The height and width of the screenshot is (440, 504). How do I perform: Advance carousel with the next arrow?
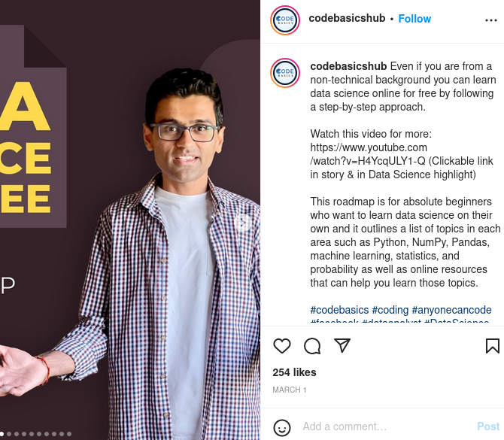pyautogui.click(x=243, y=222)
